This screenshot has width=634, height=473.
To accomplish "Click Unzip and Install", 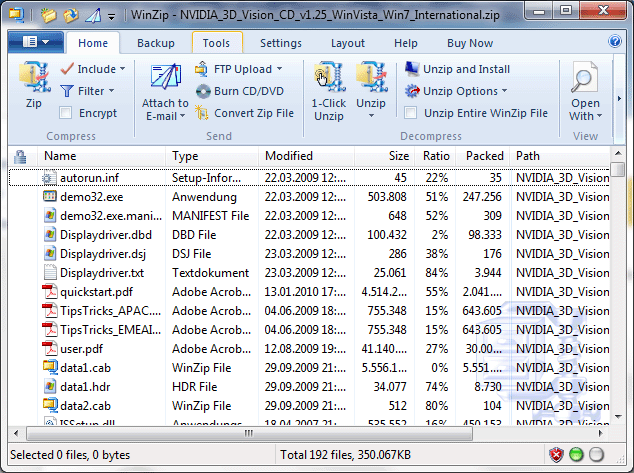I will point(457,69).
